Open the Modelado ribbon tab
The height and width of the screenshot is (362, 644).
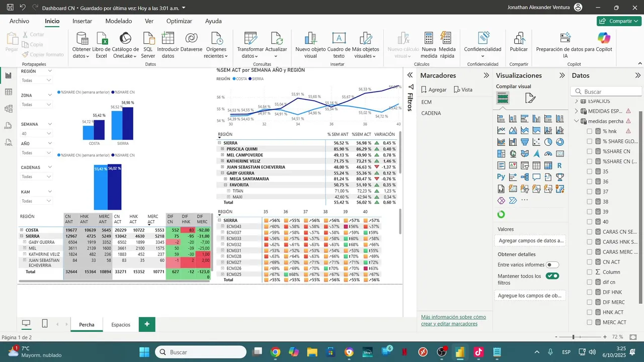[119, 21]
